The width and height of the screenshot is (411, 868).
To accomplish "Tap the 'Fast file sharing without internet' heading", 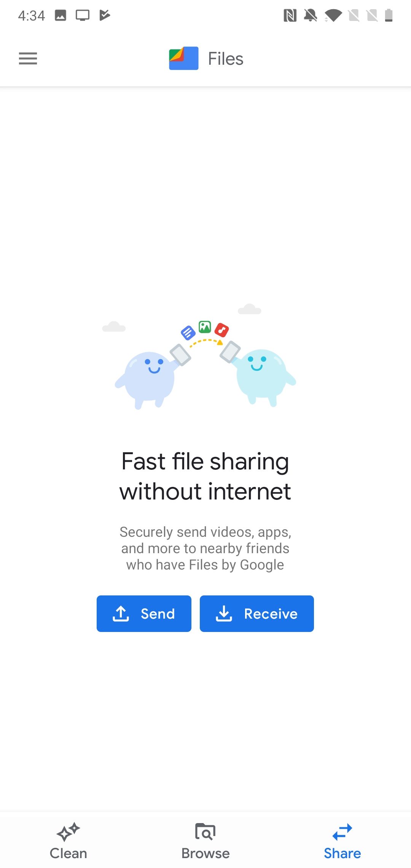I will coord(205,476).
